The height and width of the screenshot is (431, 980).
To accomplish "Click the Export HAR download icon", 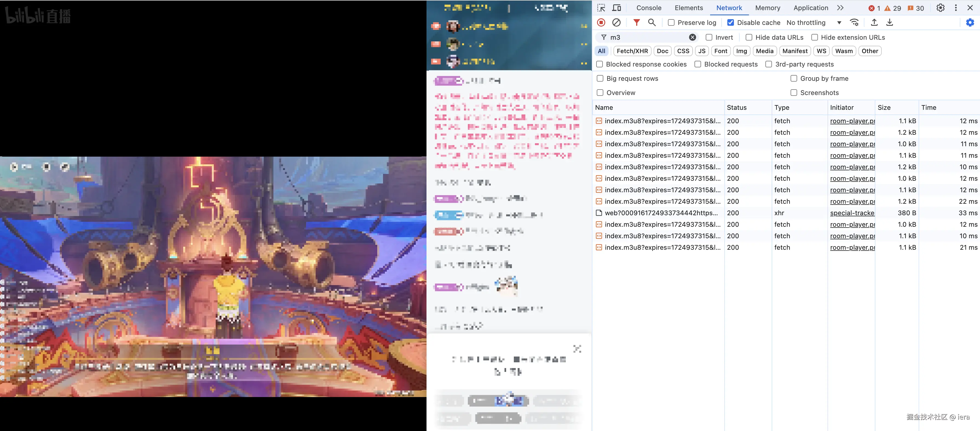I will [x=889, y=22].
